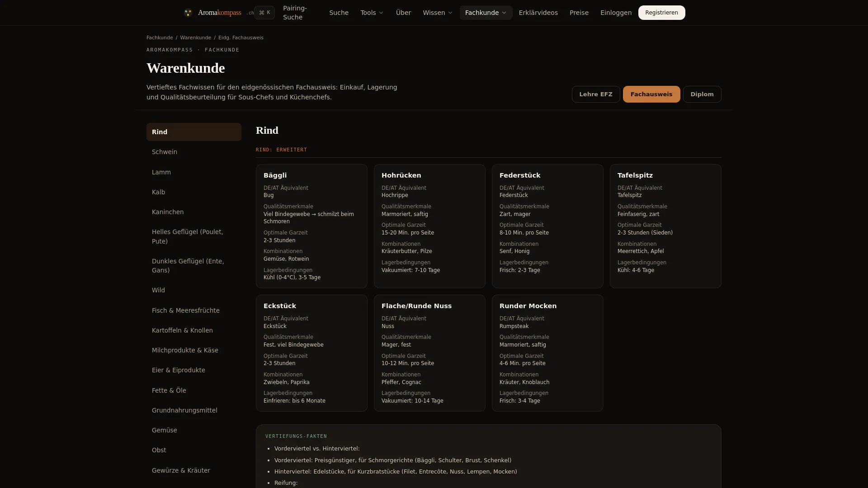Select Obst in the sidebar

pos(193,450)
